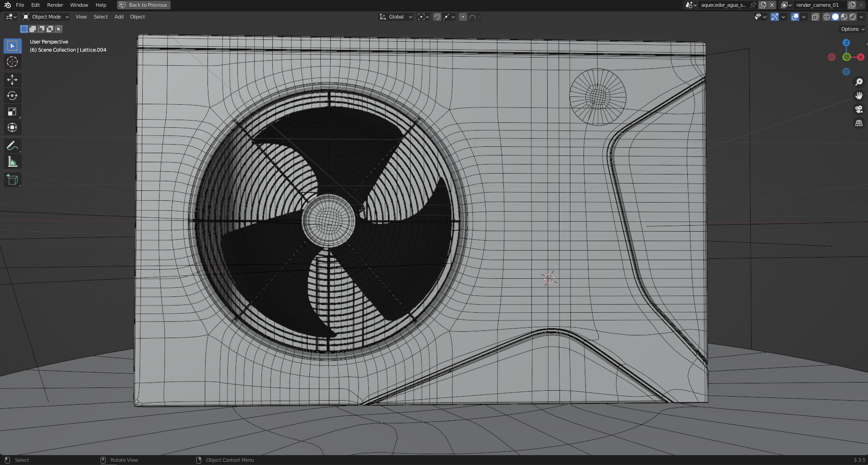This screenshot has height=465, width=868.
Task: Select the Add Cube tool
Action: pyautogui.click(x=12, y=180)
